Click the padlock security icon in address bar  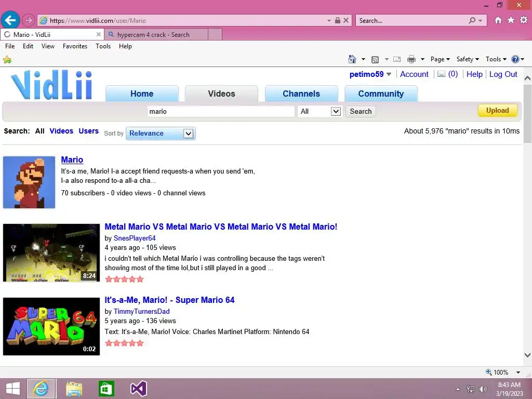[x=338, y=20]
